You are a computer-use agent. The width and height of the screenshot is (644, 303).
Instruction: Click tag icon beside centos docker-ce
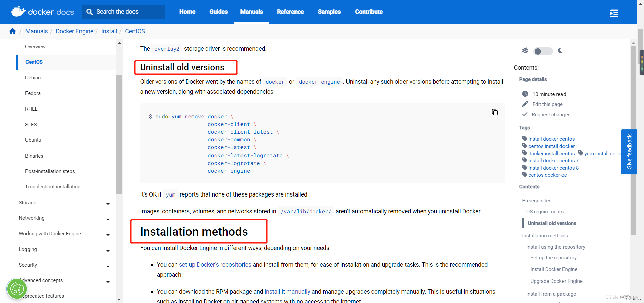click(525, 174)
